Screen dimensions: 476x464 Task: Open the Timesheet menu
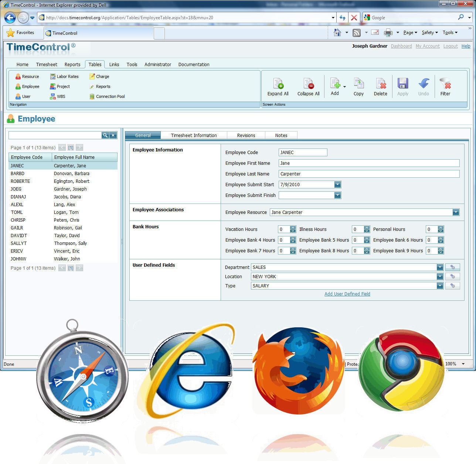pos(47,64)
